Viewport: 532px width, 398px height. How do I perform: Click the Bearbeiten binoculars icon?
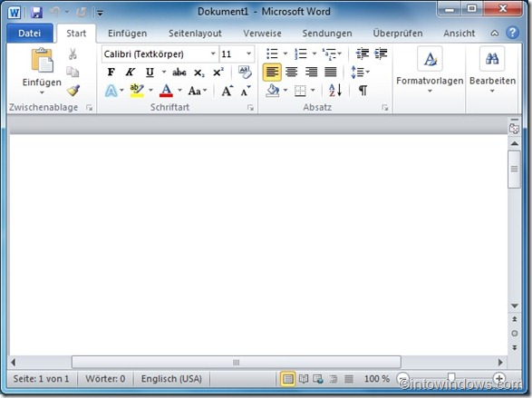[x=492, y=59]
